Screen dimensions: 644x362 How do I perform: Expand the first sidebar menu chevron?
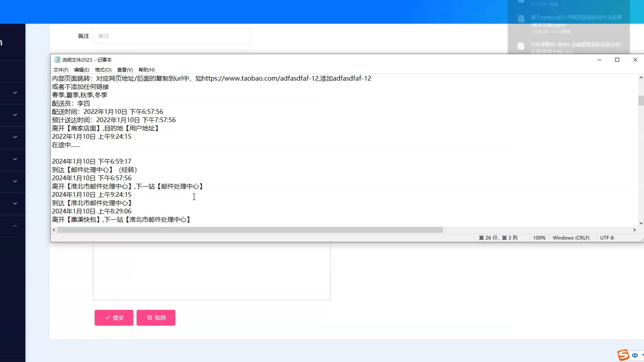click(x=15, y=93)
